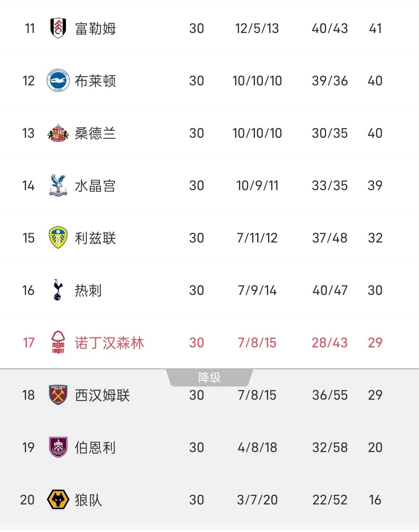Open team page for 富勒姆

95,28
